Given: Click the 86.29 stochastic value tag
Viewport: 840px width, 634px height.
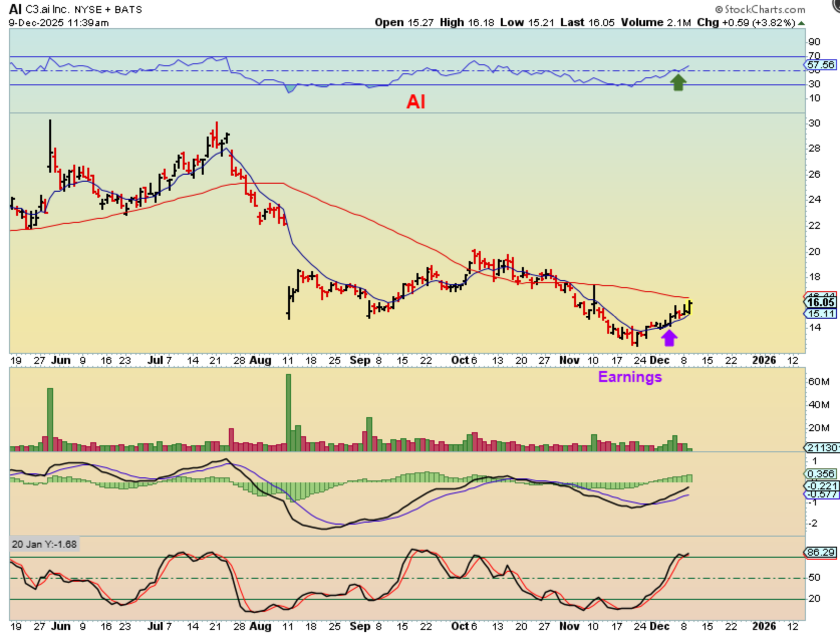Looking at the screenshot, I should (821, 552).
